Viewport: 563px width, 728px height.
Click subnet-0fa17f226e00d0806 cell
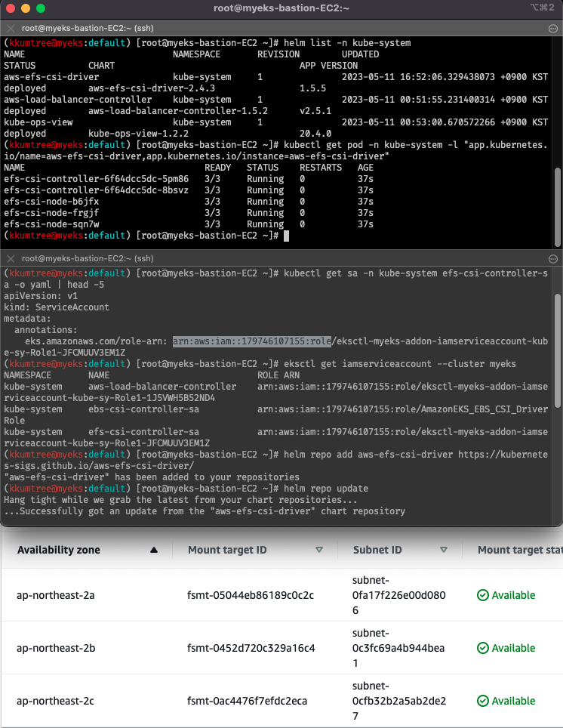point(398,595)
